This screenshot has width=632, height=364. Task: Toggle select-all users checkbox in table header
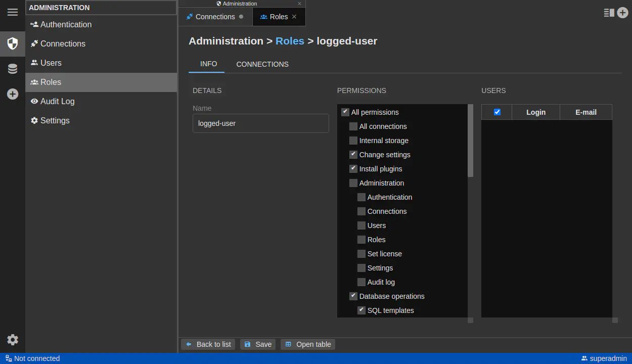click(497, 112)
